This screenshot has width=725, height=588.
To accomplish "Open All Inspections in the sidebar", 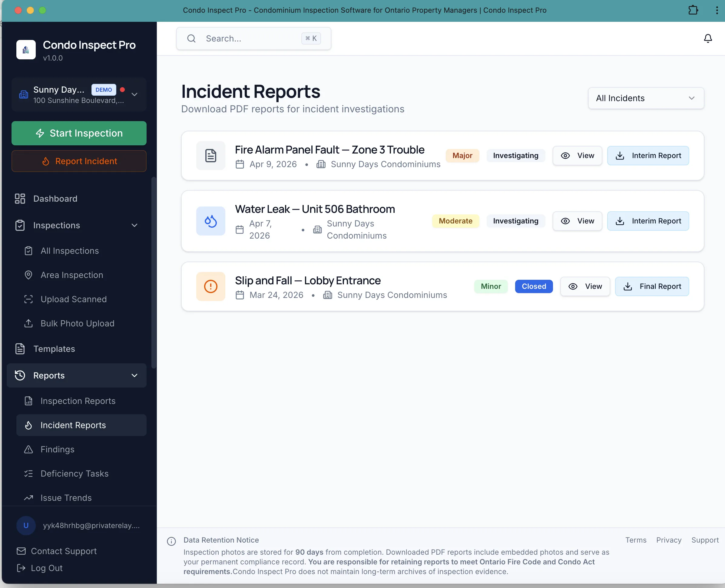I will click(x=81, y=251).
